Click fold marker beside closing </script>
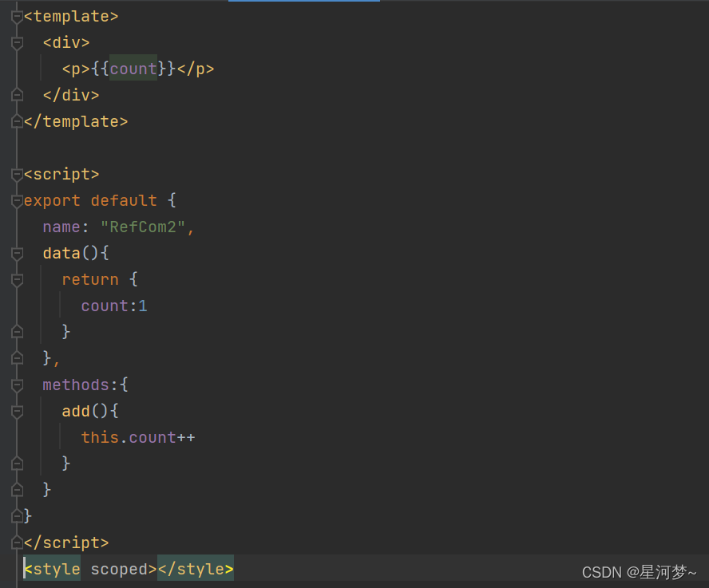This screenshot has width=709, height=588. [17, 543]
